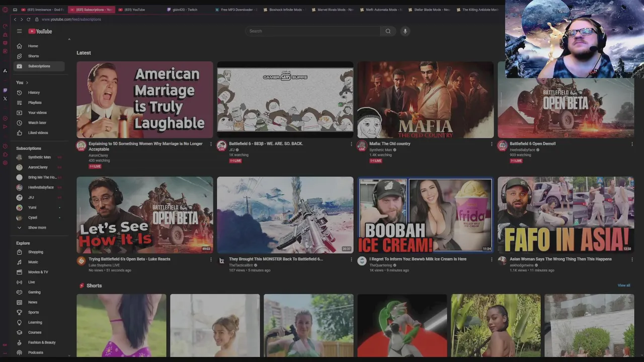This screenshot has height=362, width=644.
Task: Open Gaming in Explore
Action: coord(39,292)
